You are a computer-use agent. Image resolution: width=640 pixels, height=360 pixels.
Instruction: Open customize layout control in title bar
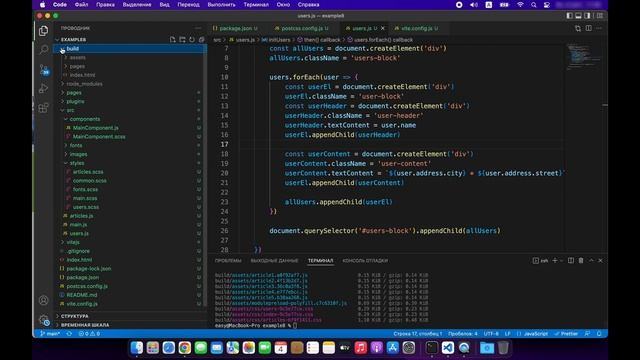pyautogui.click(x=600, y=16)
